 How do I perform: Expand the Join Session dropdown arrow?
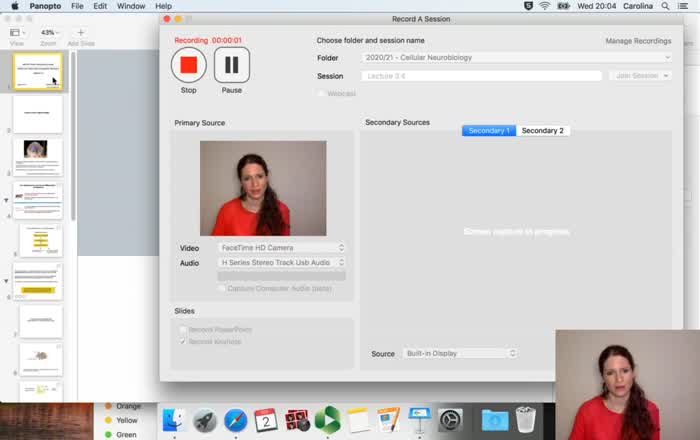[x=666, y=76]
